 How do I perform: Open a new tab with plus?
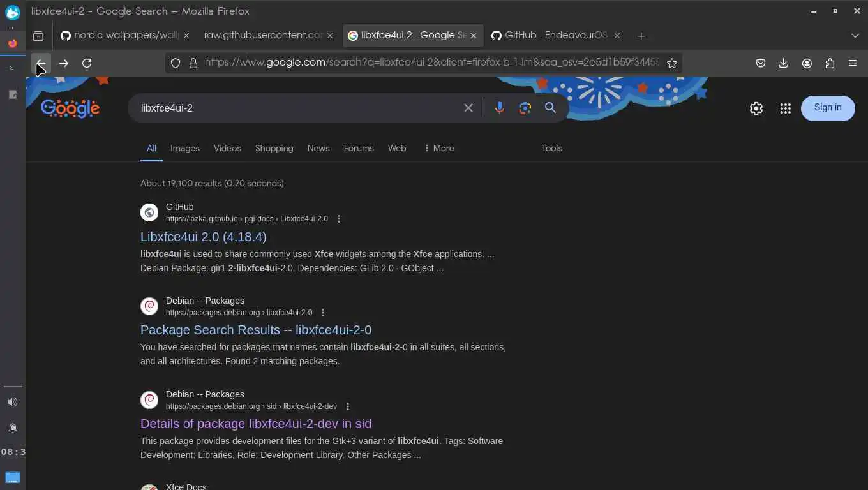tap(641, 36)
